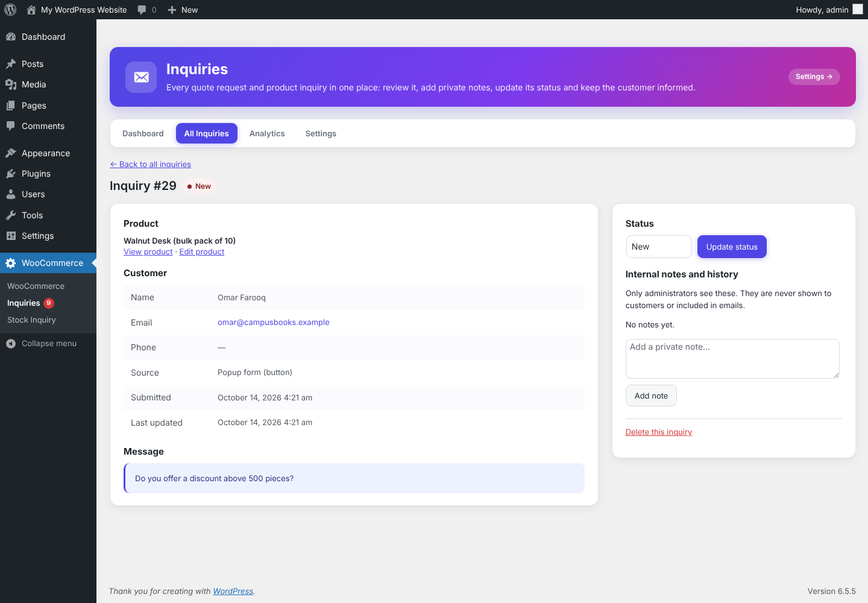Select the All Inquiries tab
The image size is (868, 603).
207,133
